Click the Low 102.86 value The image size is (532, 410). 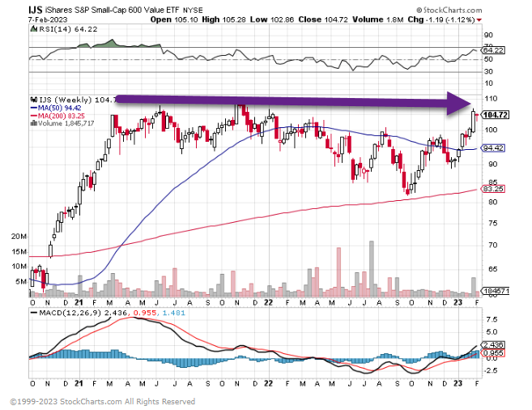pyautogui.click(x=272, y=19)
